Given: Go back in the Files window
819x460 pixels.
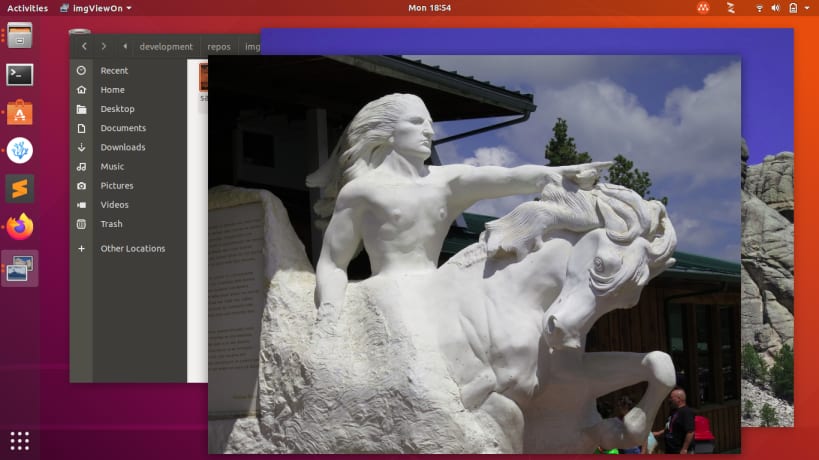Looking at the screenshot, I should [84, 46].
